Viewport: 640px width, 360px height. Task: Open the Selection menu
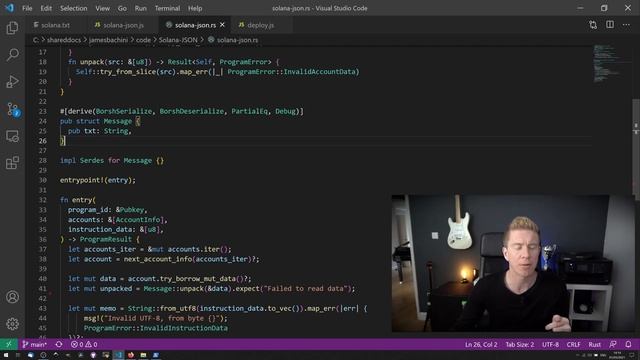click(73, 8)
